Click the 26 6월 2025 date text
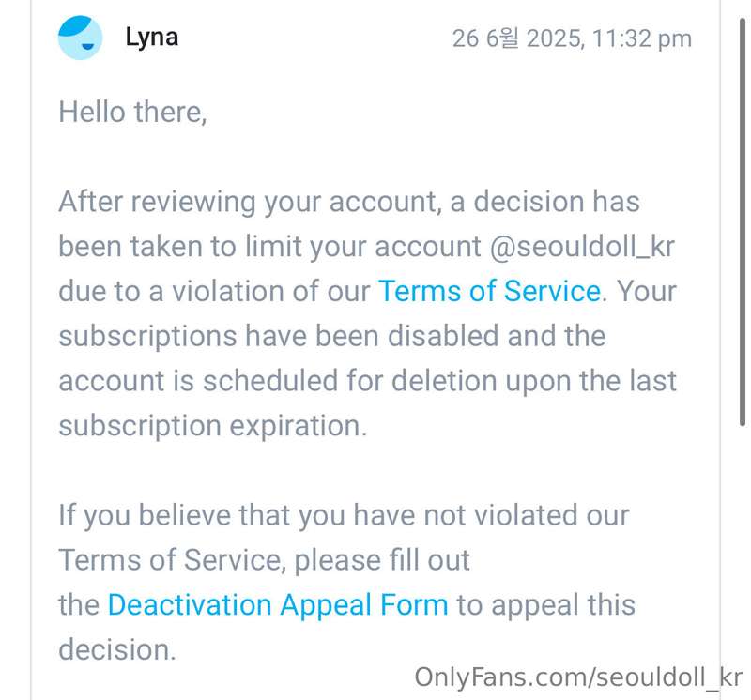751x700 pixels. (x=518, y=38)
